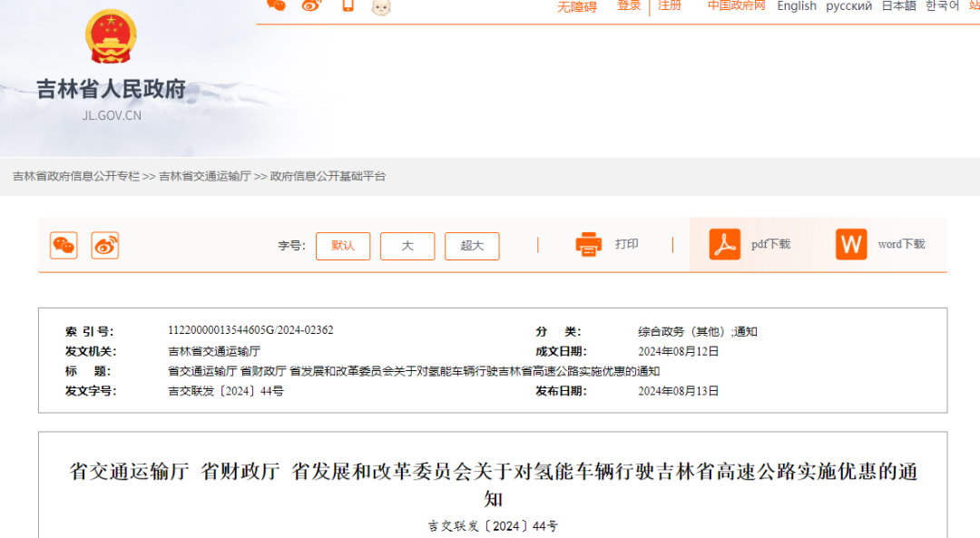
Task: Click the printer icon to print
Action: point(589,244)
